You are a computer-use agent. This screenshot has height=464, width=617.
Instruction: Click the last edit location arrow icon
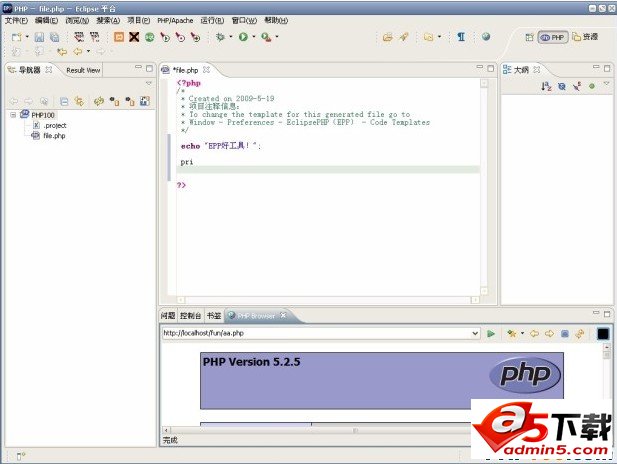(x=62, y=52)
